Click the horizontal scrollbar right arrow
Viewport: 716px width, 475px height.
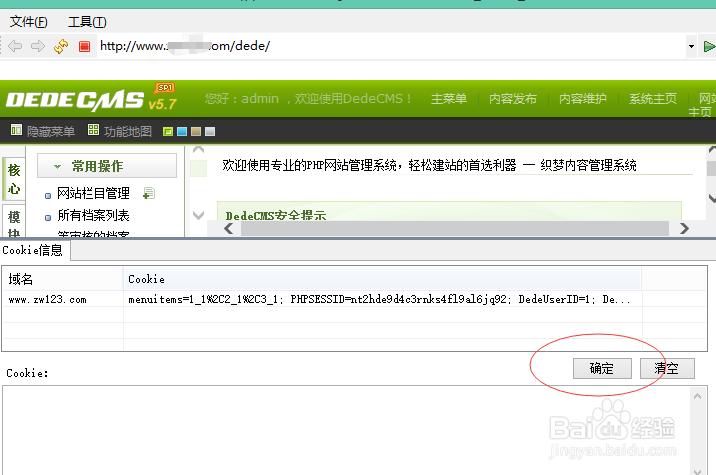pos(684,228)
